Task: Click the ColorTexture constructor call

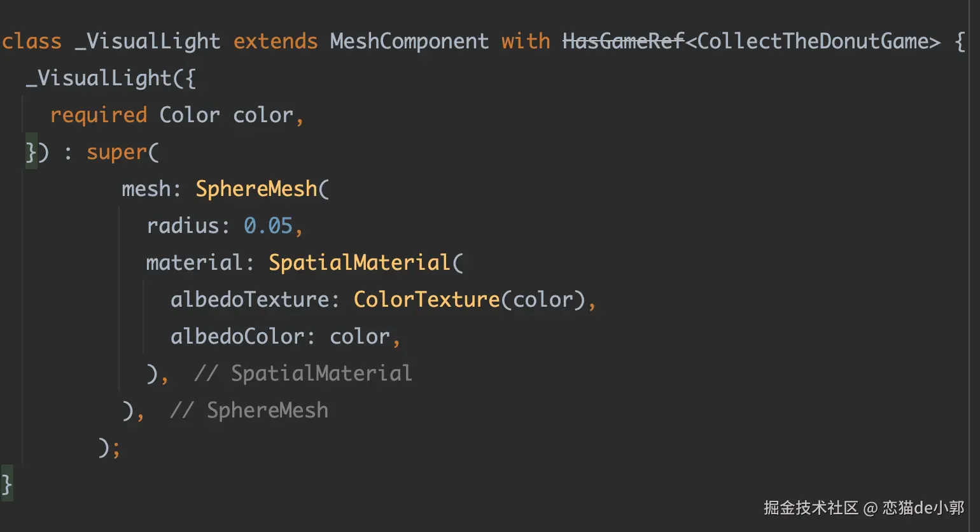Action: 426,300
